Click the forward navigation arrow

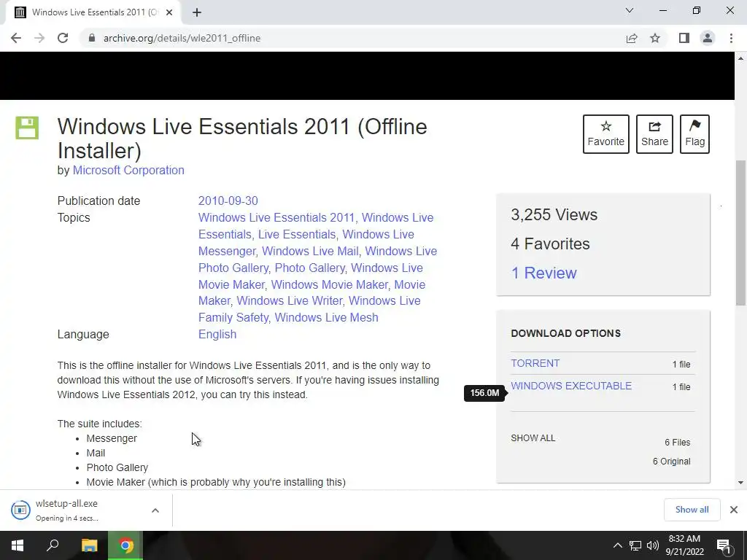[39, 38]
